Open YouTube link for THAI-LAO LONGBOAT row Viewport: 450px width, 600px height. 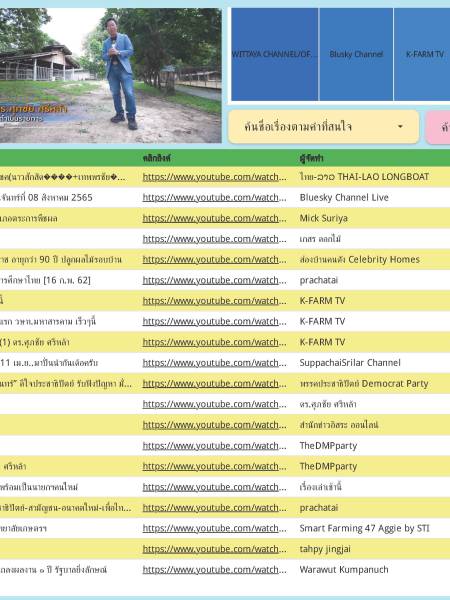coord(214,177)
